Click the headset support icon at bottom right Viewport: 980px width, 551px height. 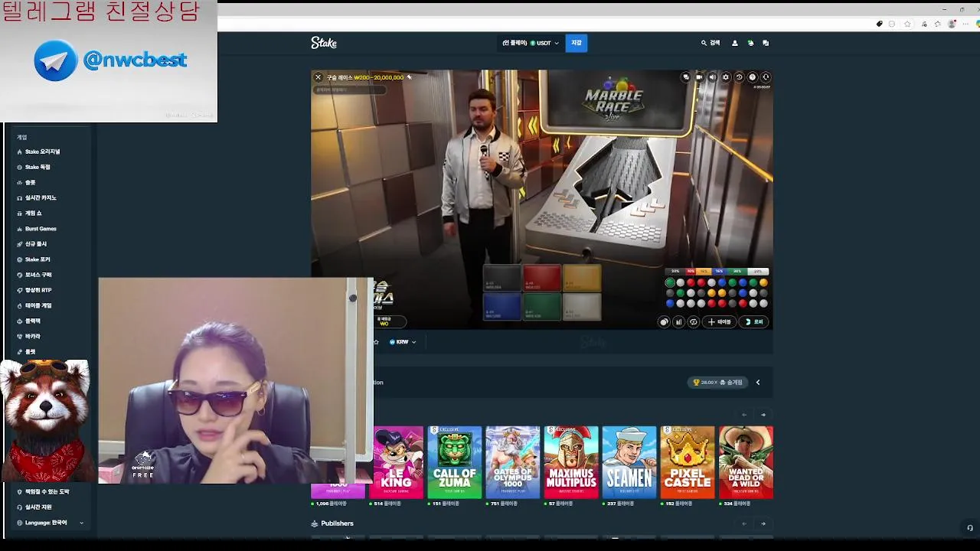coord(969,528)
